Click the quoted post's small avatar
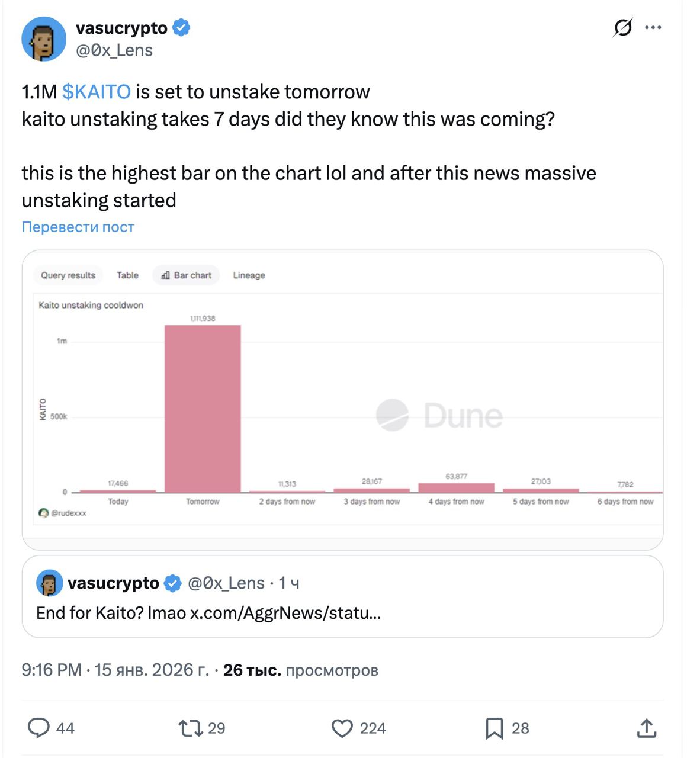The width and height of the screenshot is (700, 758). [x=50, y=583]
